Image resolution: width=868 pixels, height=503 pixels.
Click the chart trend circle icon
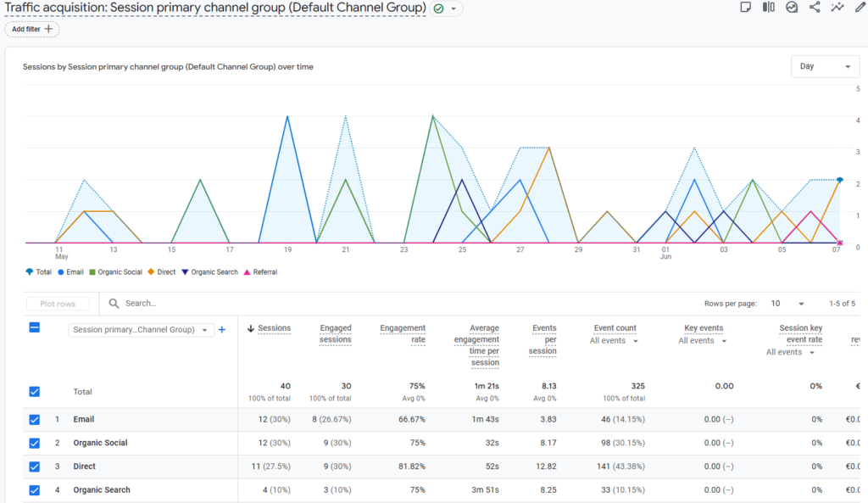(792, 7)
